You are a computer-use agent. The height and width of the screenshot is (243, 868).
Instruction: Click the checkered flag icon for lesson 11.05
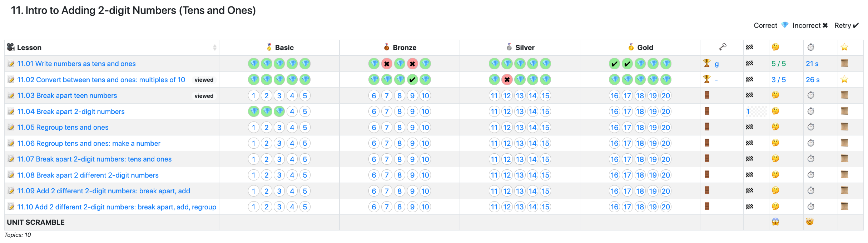pyautogui.click(x=749, y=127)
